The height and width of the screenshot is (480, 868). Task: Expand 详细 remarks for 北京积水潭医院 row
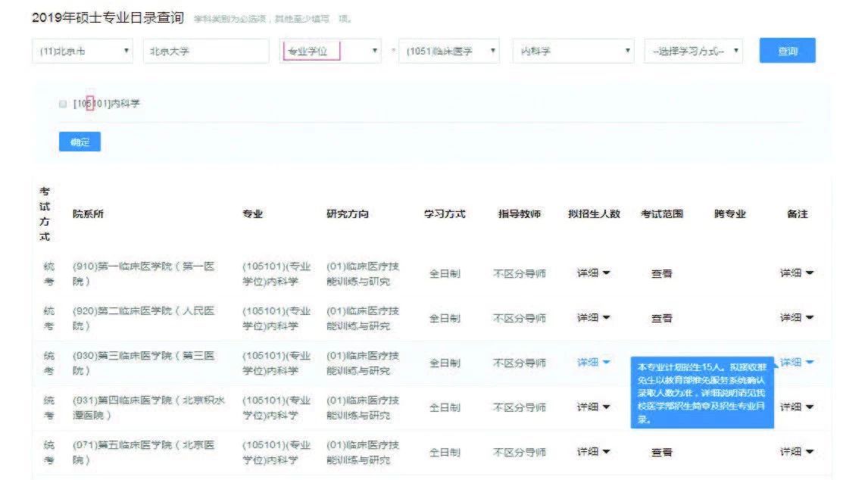click(x=795, y=407)
